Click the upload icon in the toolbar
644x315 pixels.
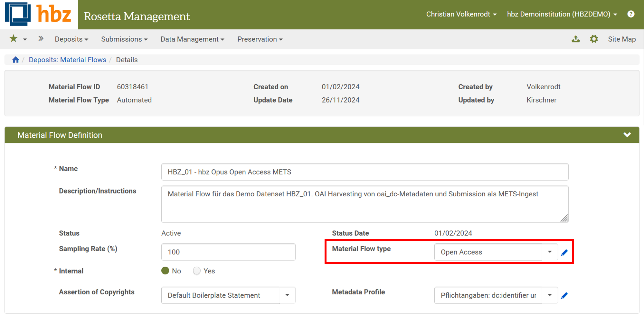(576, 39)
